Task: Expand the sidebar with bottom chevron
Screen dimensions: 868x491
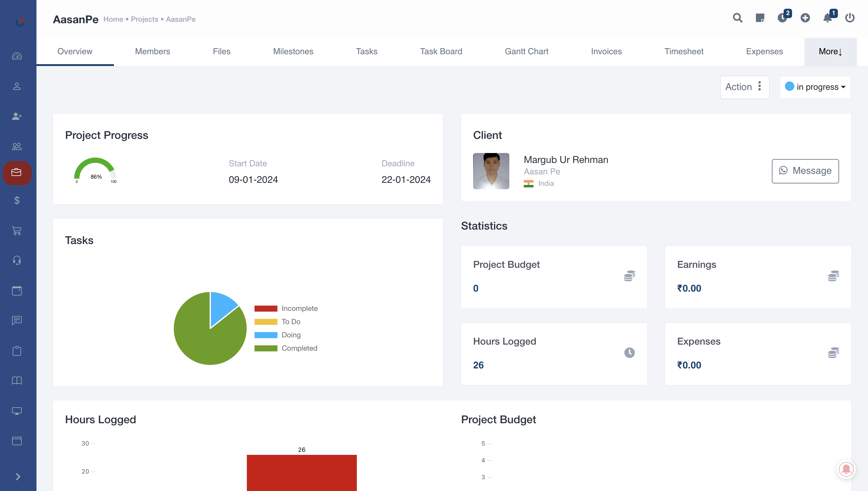Action: [x=18, y=477]
